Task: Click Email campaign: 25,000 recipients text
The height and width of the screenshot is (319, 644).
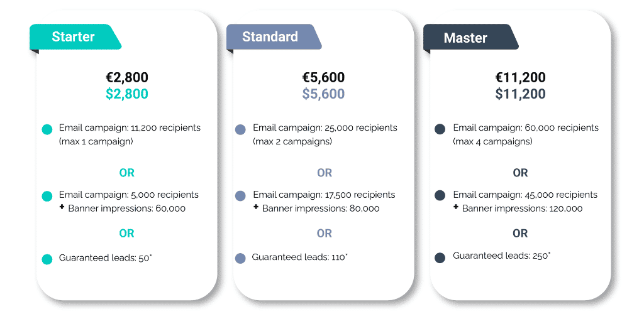Action: [325, 128]
